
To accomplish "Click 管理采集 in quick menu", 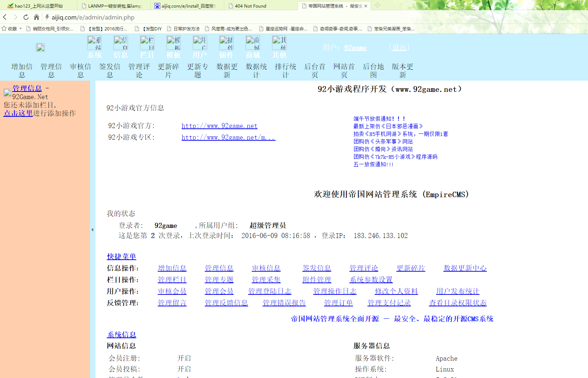I will (x=266, y=280).
